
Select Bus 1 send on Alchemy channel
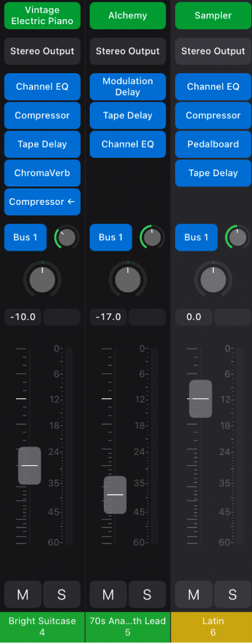click(111, 237)
